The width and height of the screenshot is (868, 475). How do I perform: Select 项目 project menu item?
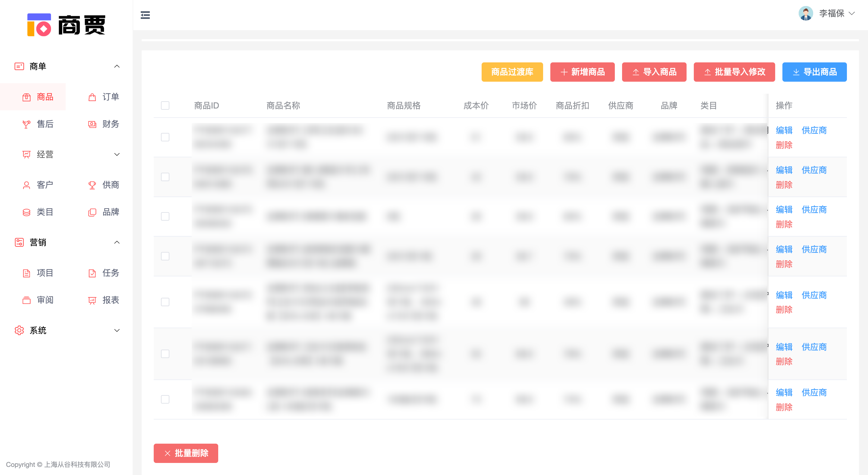pos(45,273)
